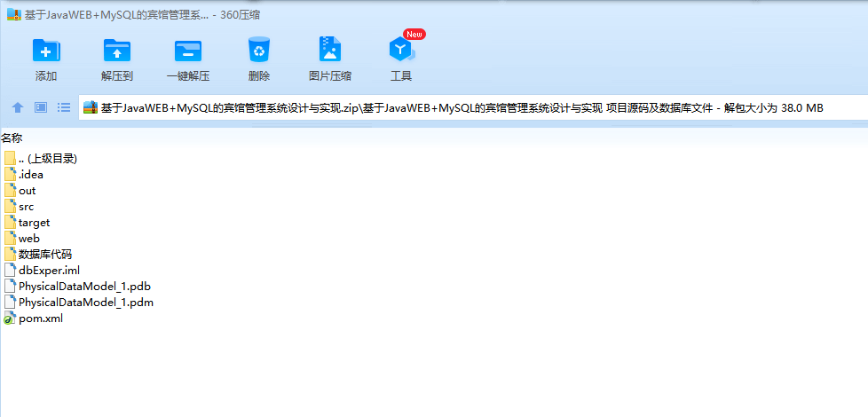Image resolution: width=868 pixels, height=417 pixels.
Task: Switch to the icon view mode button
Action: (41, 107)
